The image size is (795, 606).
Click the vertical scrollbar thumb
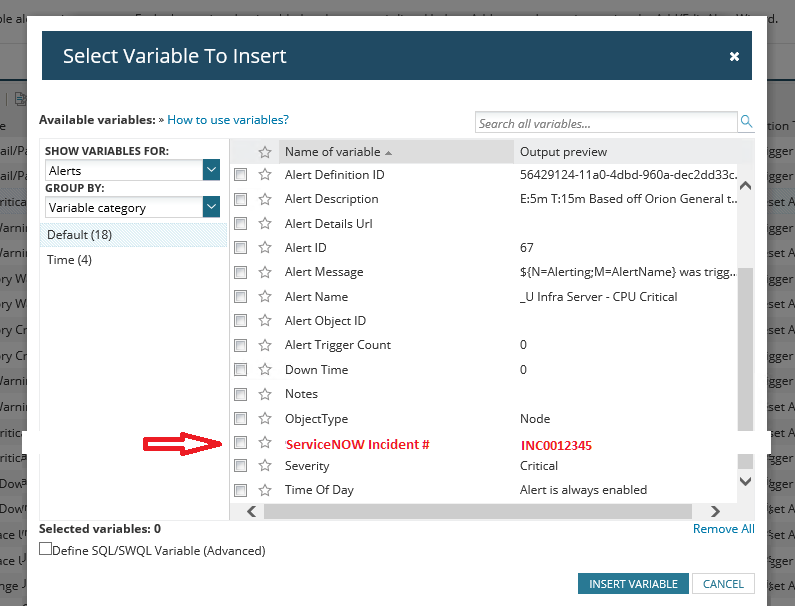[745, 368]
